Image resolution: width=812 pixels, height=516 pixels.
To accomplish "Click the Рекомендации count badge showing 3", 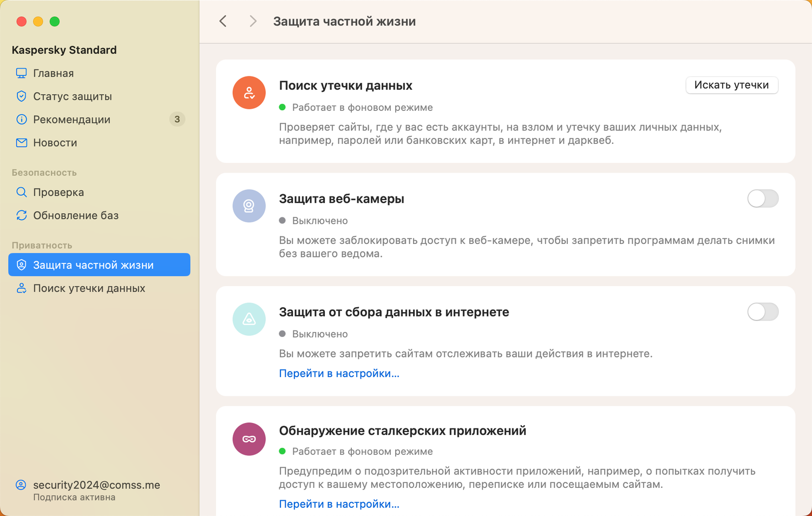I will [177, 119].
